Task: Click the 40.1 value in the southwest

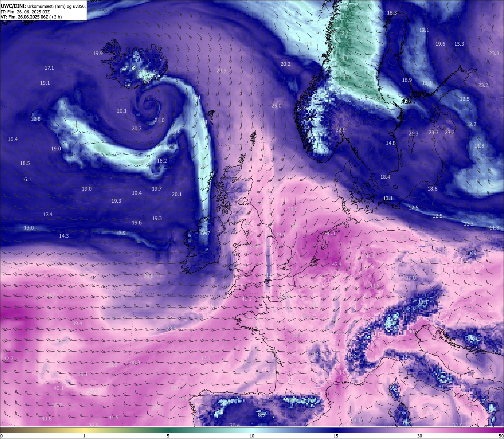Action: click(x=59, y=388)
